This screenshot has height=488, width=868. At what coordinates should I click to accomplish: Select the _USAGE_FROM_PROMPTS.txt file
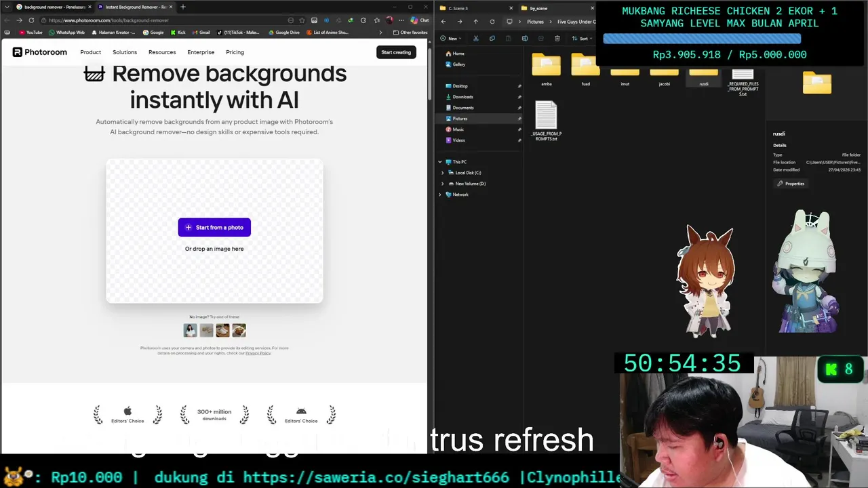coord(546,121)
